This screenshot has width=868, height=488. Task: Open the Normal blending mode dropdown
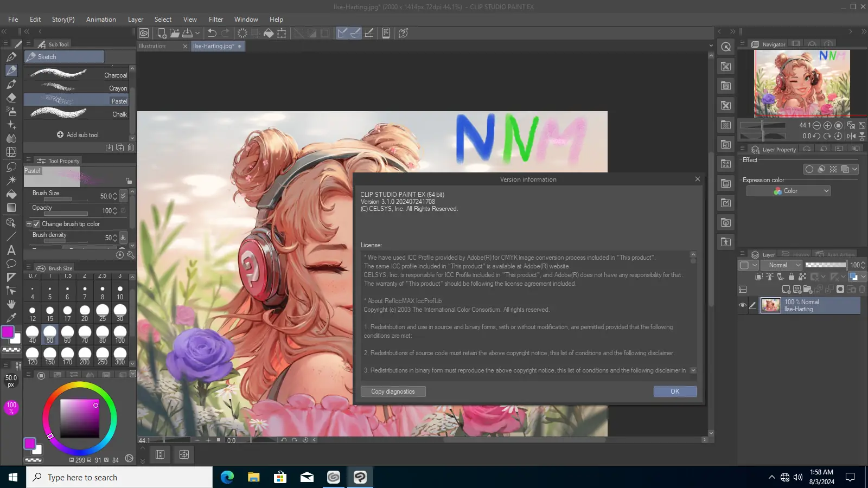click(782, 265)
